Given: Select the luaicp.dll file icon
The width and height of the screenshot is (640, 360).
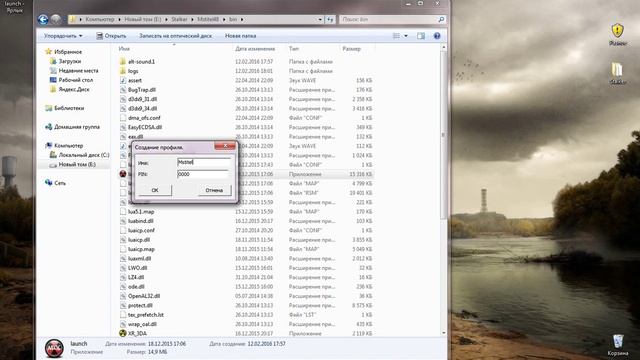Looking at the screenshot, I should point(123,240).
